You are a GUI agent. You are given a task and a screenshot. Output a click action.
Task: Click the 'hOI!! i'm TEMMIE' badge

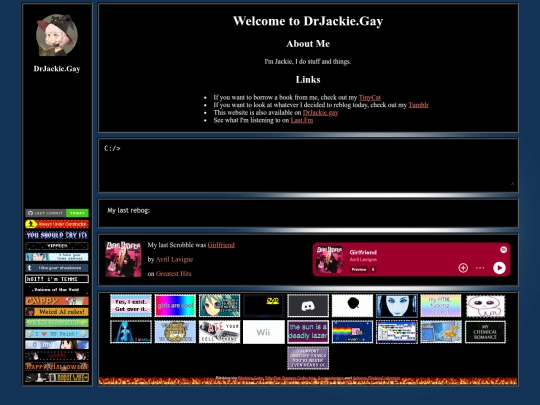point(57,279)
